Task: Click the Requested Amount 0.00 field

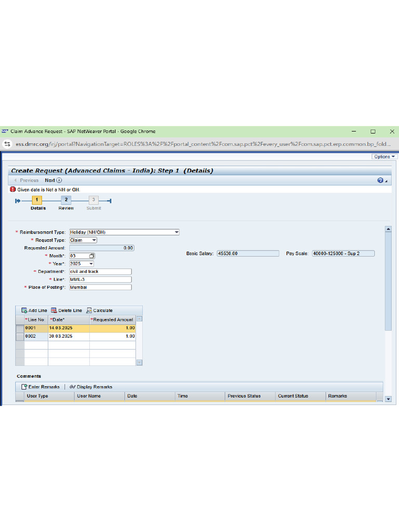Action: click(x=102, y=248)
